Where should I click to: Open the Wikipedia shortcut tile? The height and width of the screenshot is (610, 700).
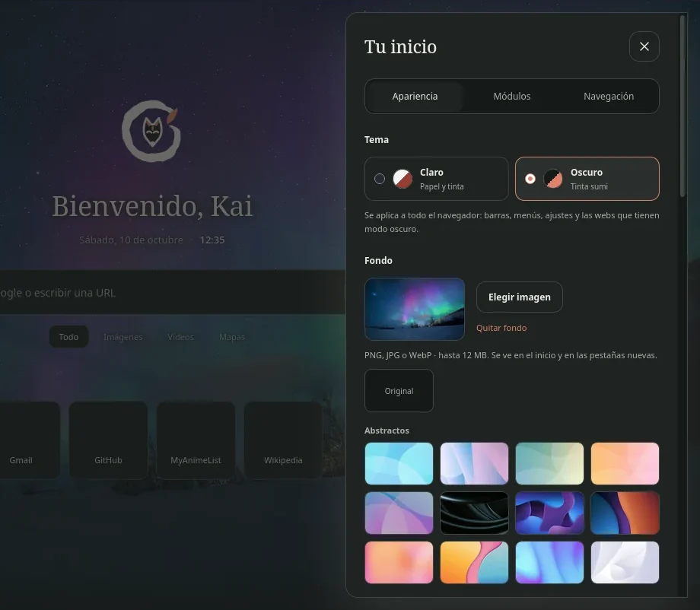click(283, 440)
